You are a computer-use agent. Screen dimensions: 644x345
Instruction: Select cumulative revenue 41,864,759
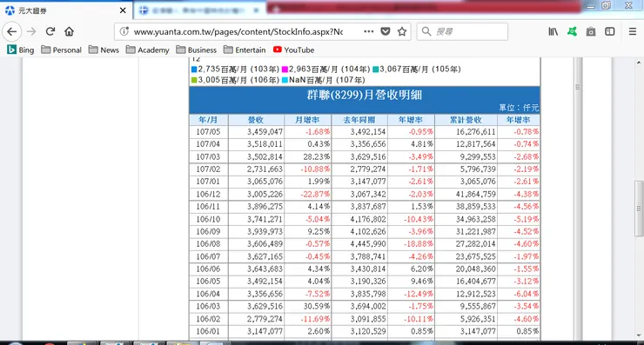click(x=475, y=194)
